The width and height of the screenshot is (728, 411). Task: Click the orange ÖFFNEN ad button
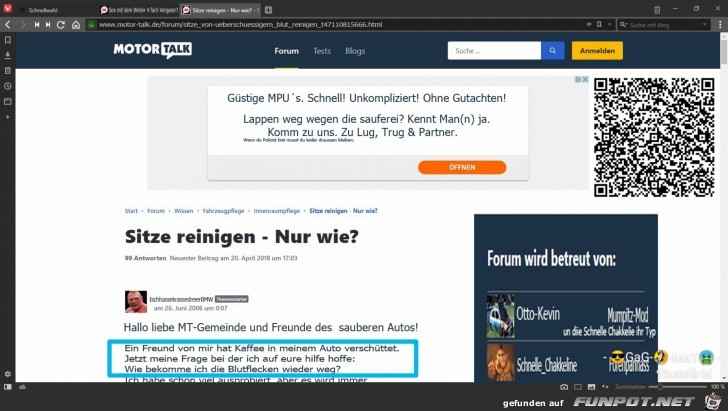462,167
